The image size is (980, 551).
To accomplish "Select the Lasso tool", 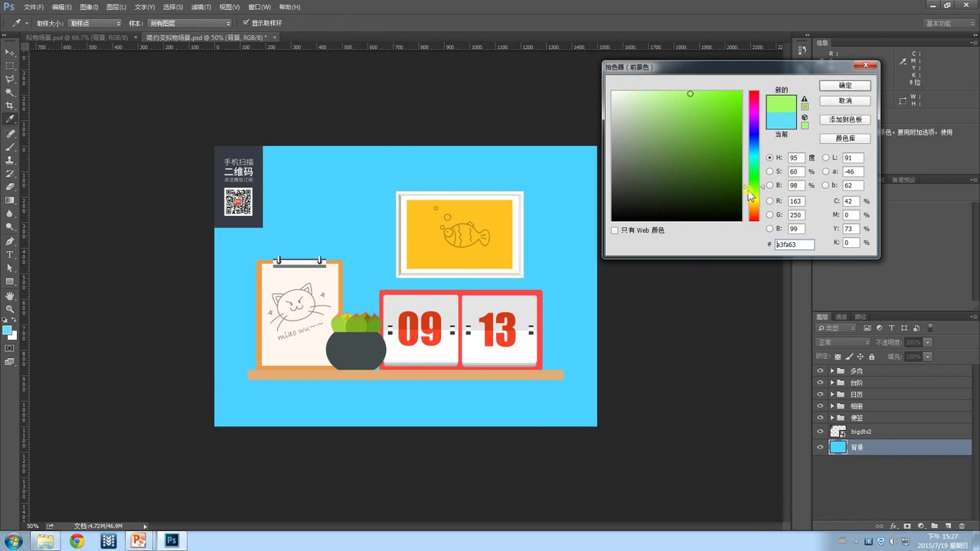I will (10, 79).
